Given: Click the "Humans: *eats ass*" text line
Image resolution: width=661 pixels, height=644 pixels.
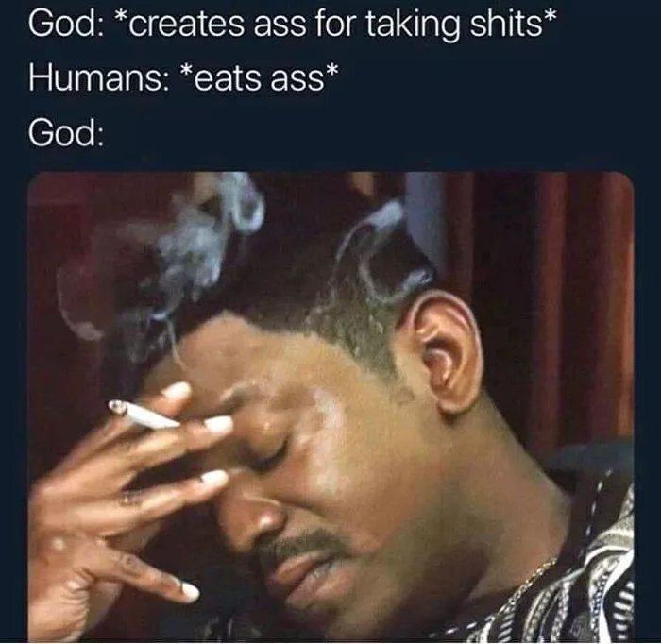Looking at the screenshot, I should pos(183,78).
